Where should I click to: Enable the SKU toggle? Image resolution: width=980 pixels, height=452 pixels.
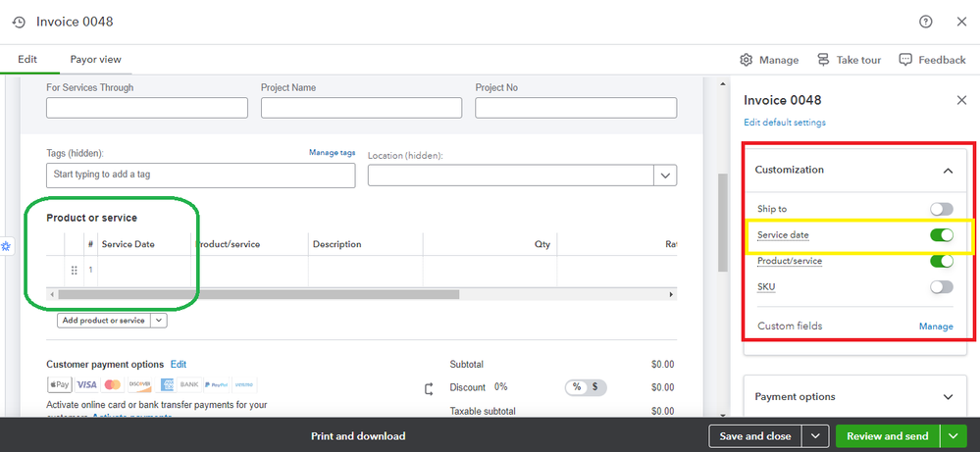pos(942,287)
